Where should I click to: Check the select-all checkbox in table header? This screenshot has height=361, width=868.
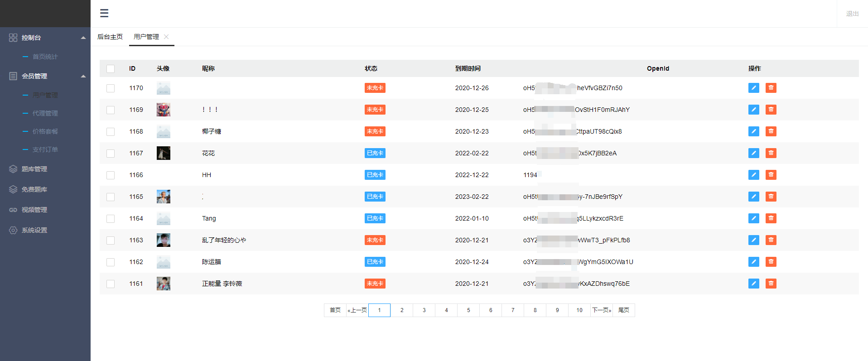[111, 69]
